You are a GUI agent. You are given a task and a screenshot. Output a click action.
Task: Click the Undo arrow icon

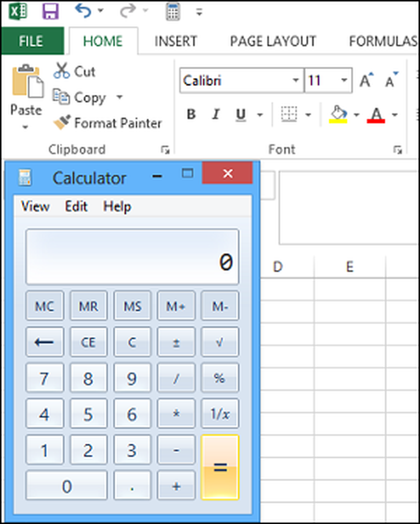pos(83,10)
